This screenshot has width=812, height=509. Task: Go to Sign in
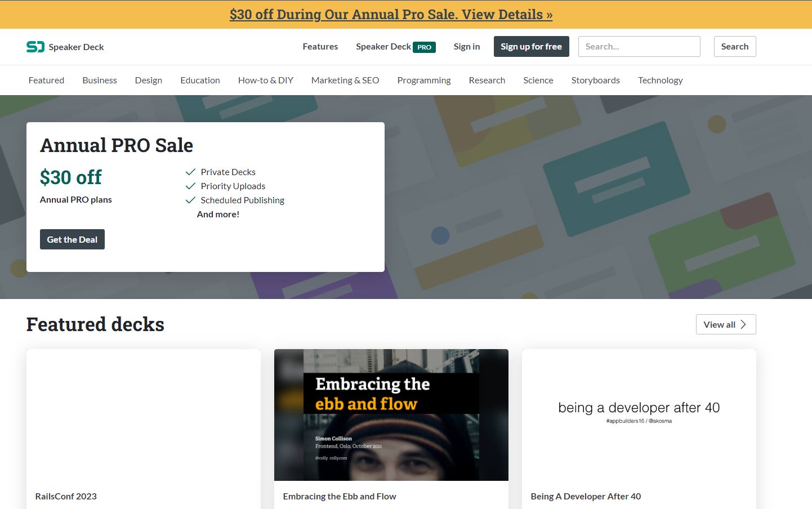point(467,47)
